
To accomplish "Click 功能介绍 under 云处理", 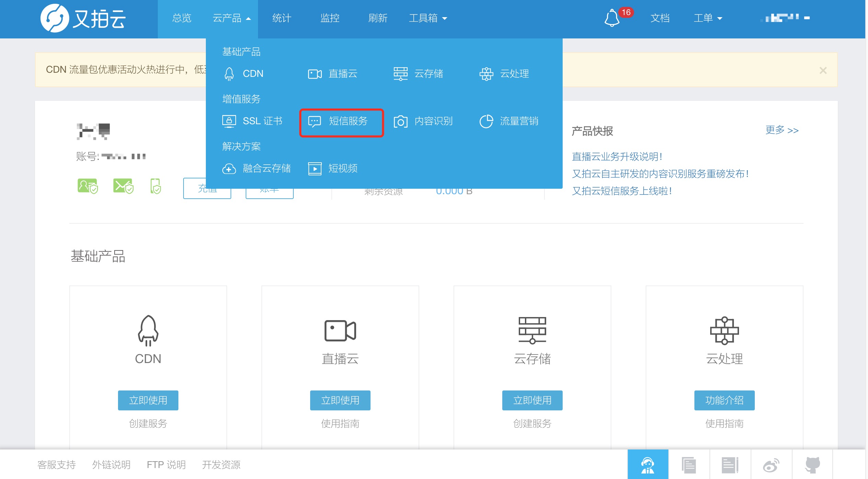I will [724, 400].
